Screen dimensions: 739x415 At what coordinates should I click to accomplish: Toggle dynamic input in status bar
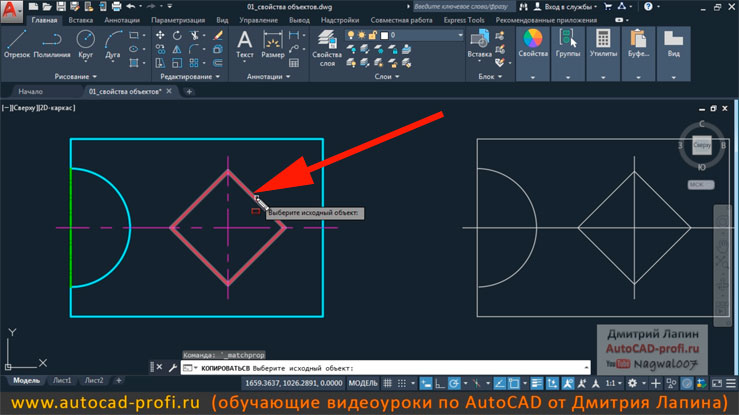426,383
